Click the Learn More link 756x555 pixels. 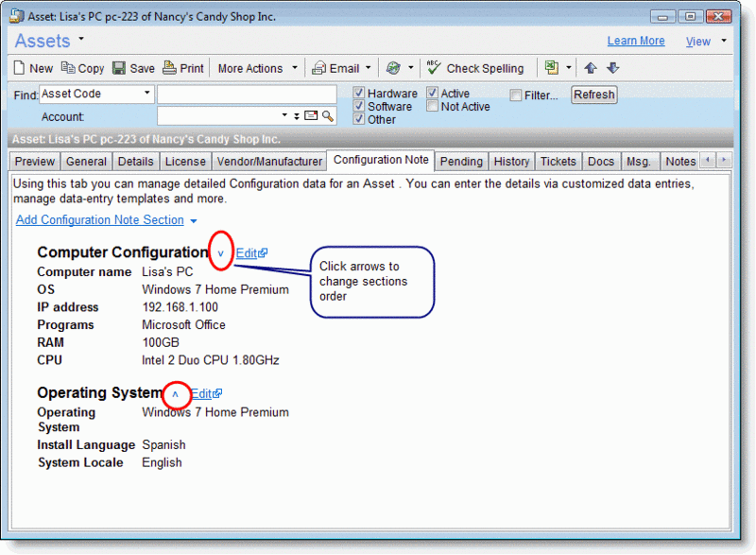tap(636, 41)
